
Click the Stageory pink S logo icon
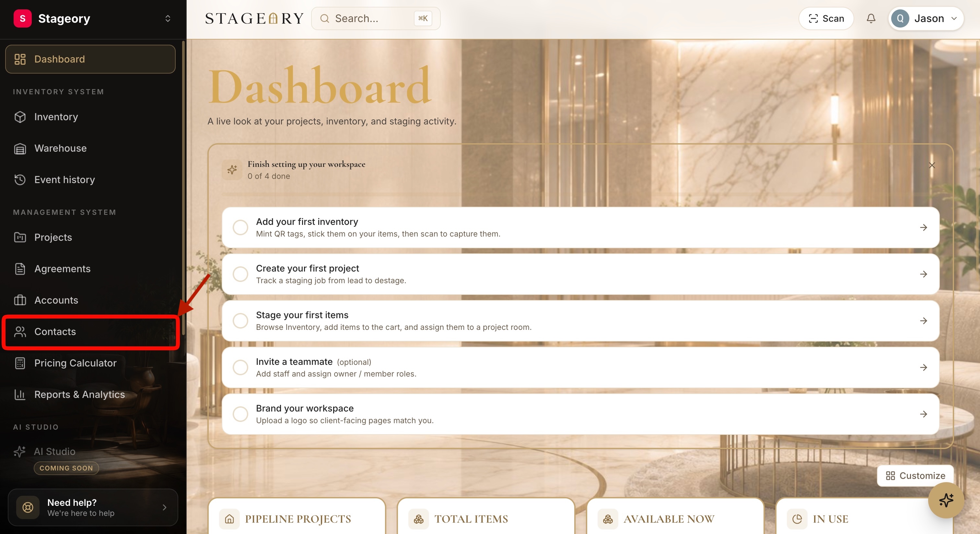22,18
